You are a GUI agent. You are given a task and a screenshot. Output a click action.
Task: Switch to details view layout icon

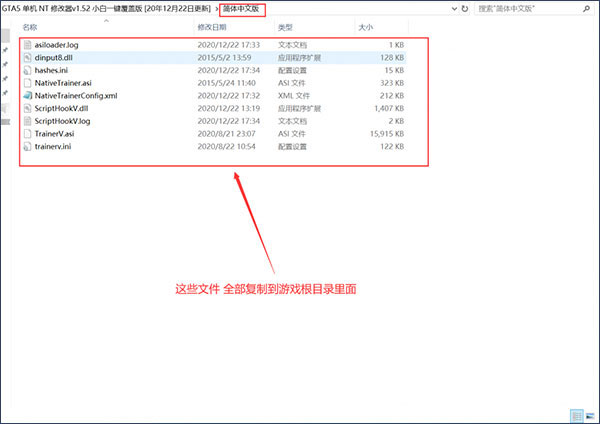[577, 415]
